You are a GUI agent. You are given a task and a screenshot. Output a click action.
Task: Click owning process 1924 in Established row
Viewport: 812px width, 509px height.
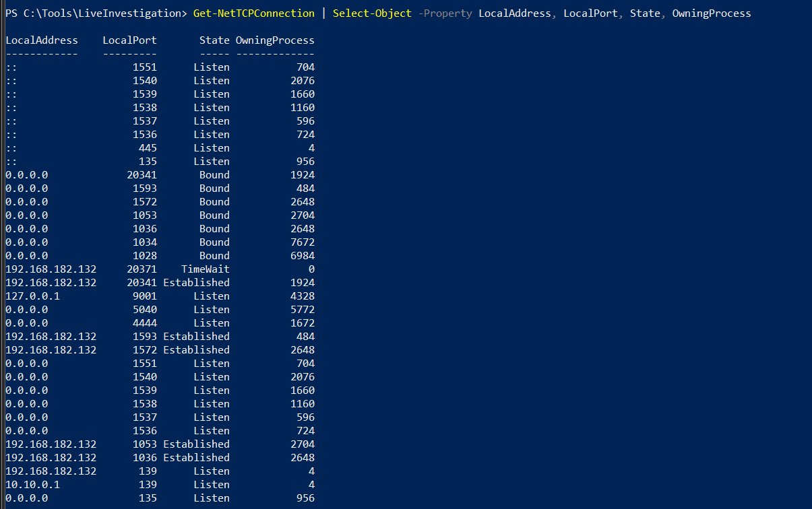[x=303, y=283]
